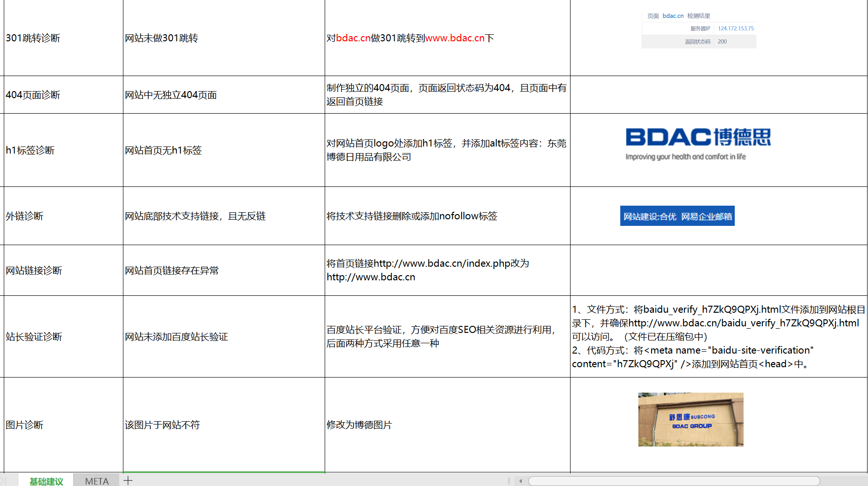Image resolution: width=868 pixels, height=486 pixels.
Task: Click the 站长验证诊断 cell
Action: click(63, 337)
